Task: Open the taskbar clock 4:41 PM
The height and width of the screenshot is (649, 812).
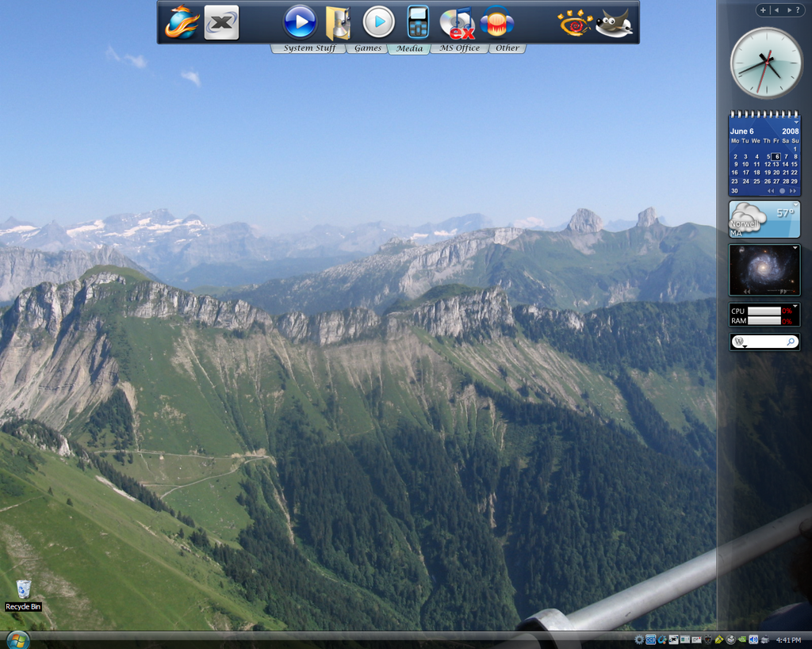Action: point(789,639)
